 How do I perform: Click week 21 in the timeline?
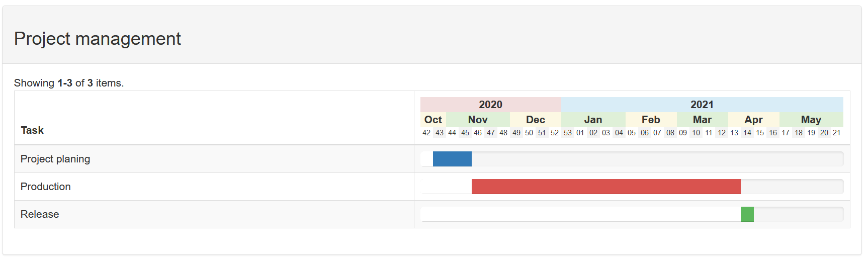coord(837,133)
